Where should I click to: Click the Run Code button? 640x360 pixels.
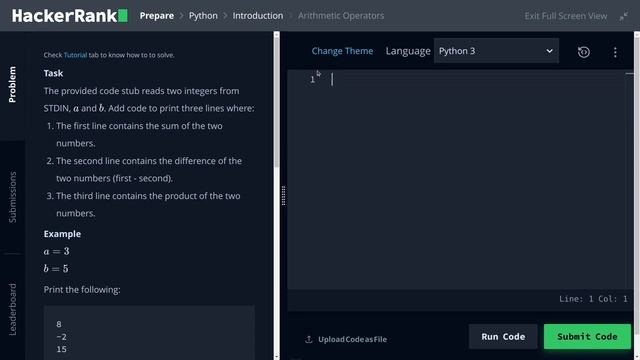coord(503,337)
